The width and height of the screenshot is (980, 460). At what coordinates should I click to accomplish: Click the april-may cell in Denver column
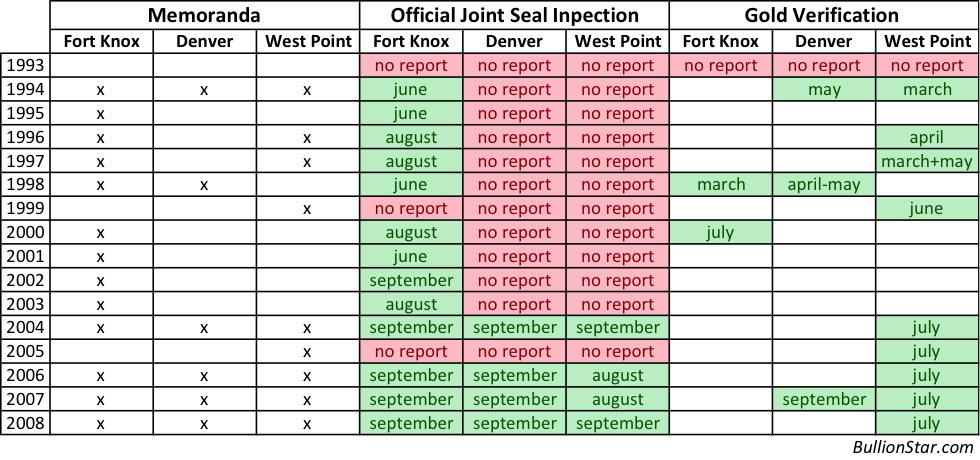824,185
